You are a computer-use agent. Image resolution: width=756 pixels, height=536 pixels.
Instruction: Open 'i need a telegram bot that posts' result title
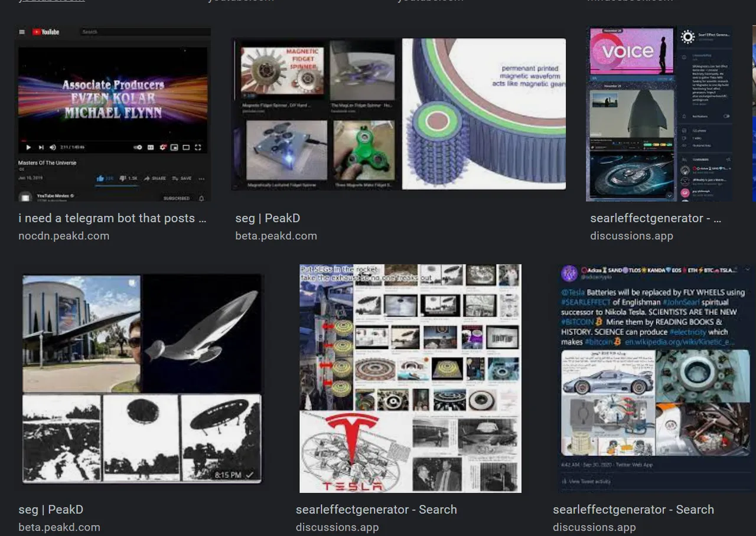[112, 218]
